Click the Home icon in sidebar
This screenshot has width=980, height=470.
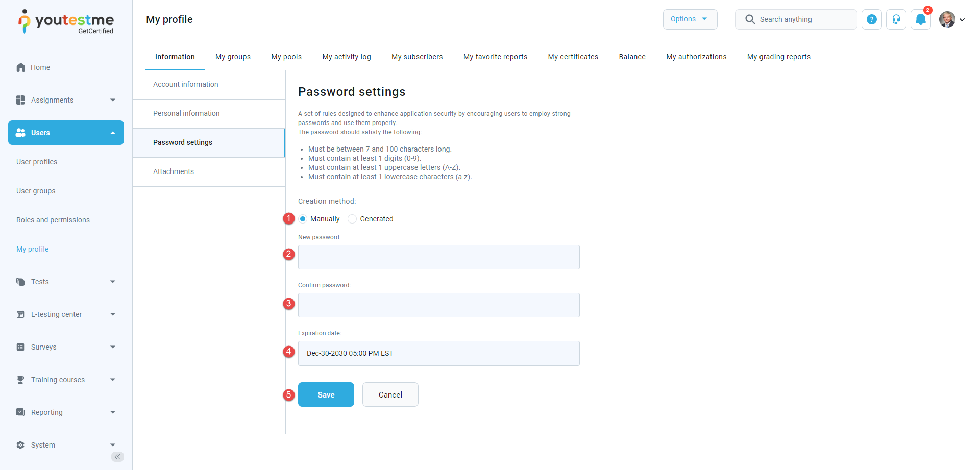click(x=21, y=67)
